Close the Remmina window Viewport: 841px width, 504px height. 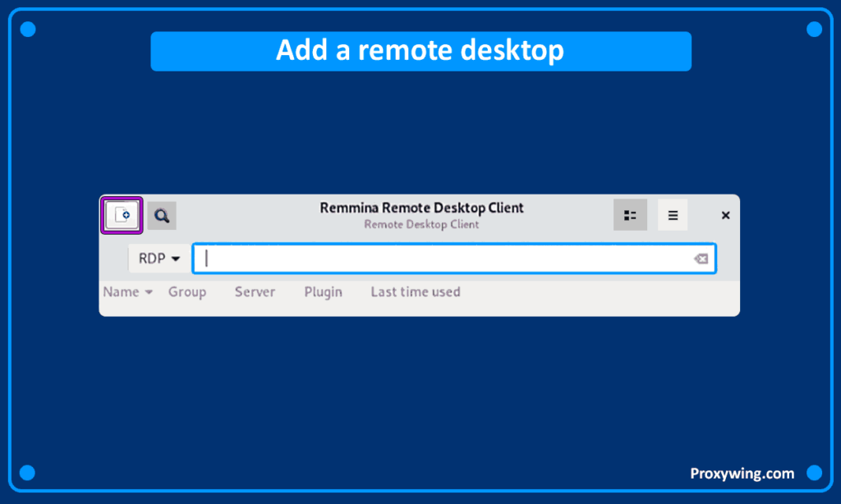(x=726, y=215)
